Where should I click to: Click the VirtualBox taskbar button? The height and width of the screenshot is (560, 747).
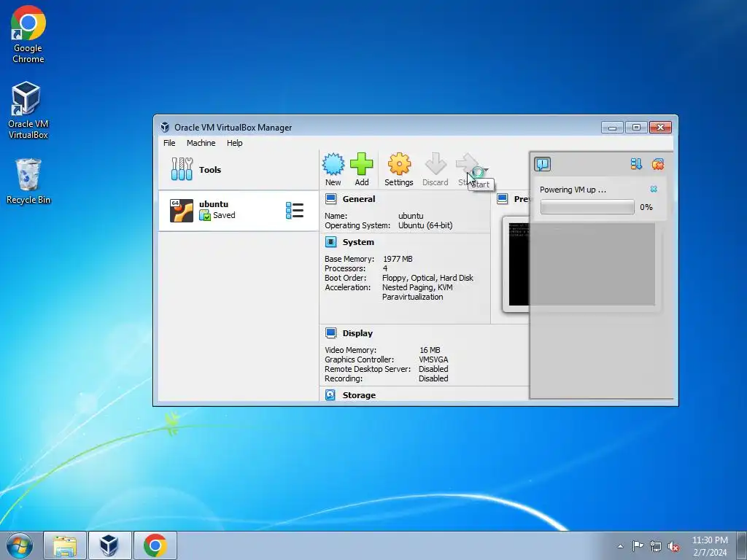click(x=109, y=545)
